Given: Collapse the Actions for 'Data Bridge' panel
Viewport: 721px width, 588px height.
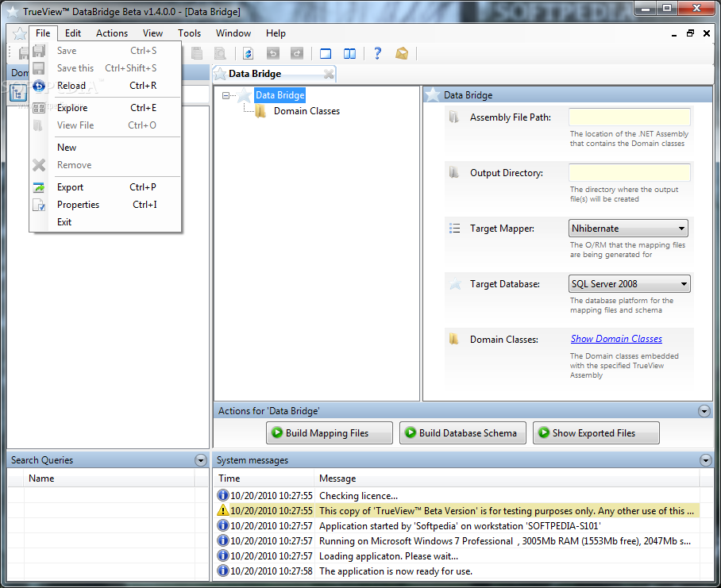Looking at the screenshot, I should point(704,411).
